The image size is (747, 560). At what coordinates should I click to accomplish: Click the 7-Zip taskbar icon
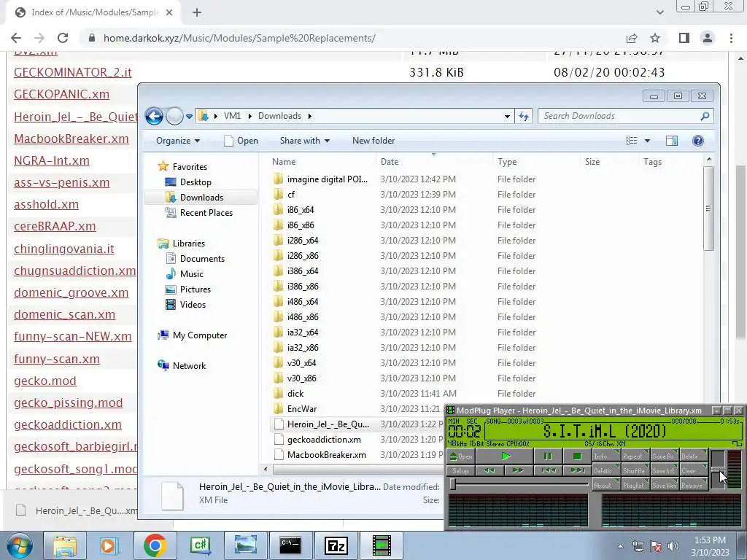[336, 545]
